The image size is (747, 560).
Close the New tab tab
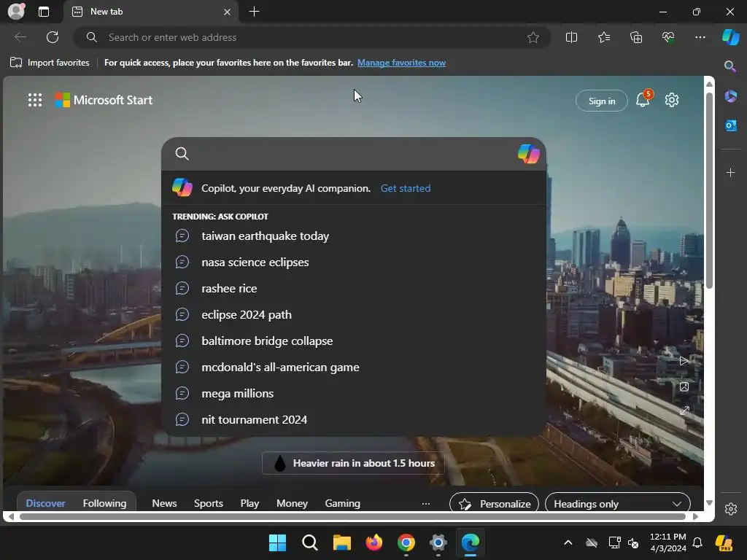228,12
